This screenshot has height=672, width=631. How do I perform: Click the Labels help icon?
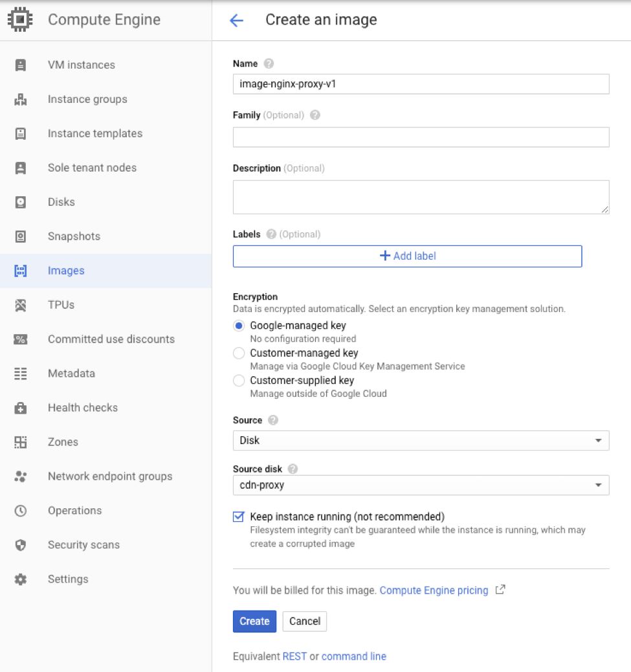(x=271, y=234)
